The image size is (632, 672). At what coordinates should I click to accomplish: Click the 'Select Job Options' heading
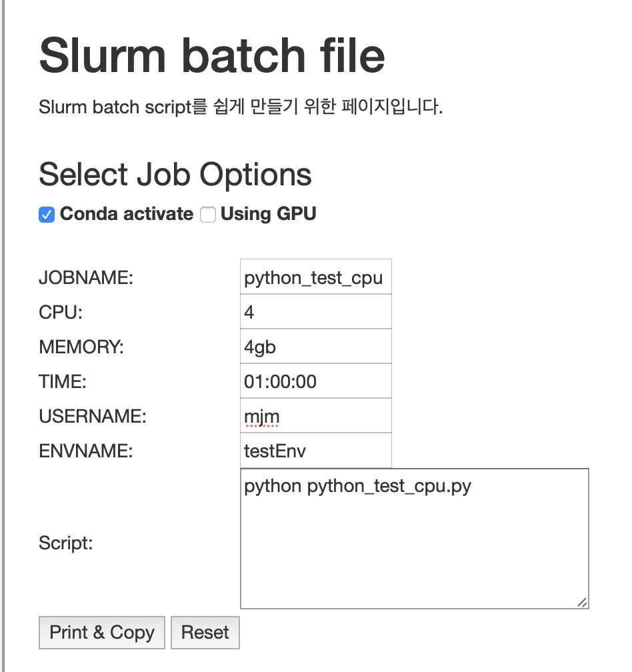click(175, 175)
